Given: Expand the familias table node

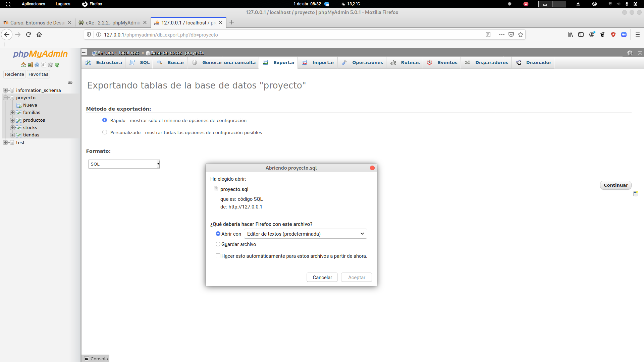Looking at the screenshot, I should point(12,113).
